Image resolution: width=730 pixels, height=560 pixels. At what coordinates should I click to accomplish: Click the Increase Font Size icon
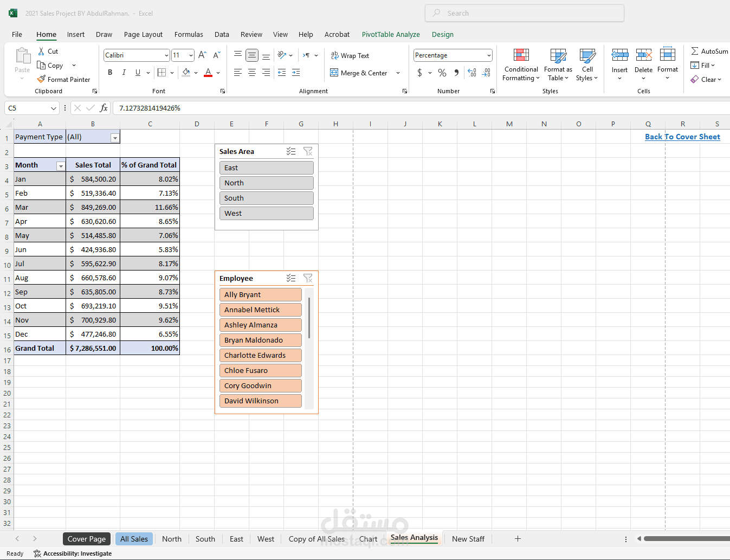[202, 55]
